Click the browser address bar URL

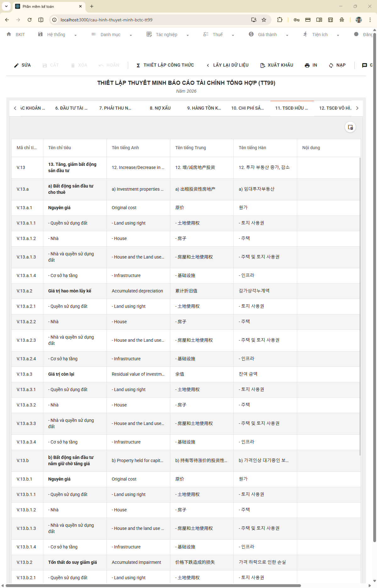click(107, 20)
